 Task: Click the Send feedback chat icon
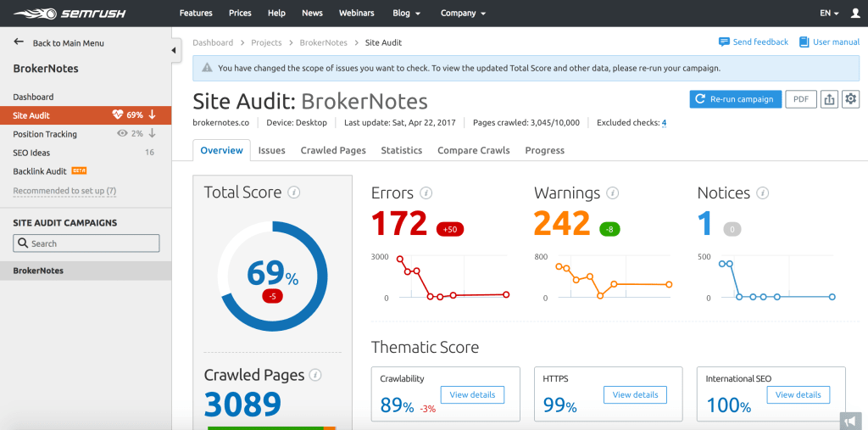[x=724, y=42]
